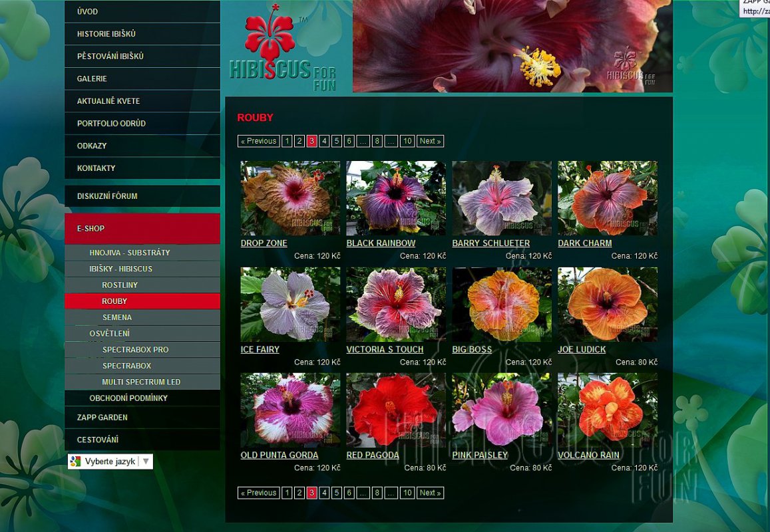Click the BIG BOSS title link
The width and height of the screenshot is (770, 532).
click(x=472, y=350)
